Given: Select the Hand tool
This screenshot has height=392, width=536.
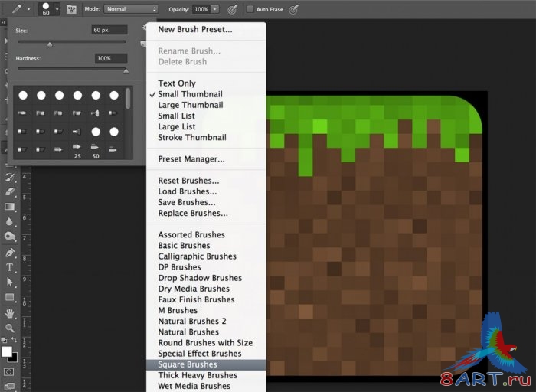Looking at the screenshot, I should (x=9, y=313).
